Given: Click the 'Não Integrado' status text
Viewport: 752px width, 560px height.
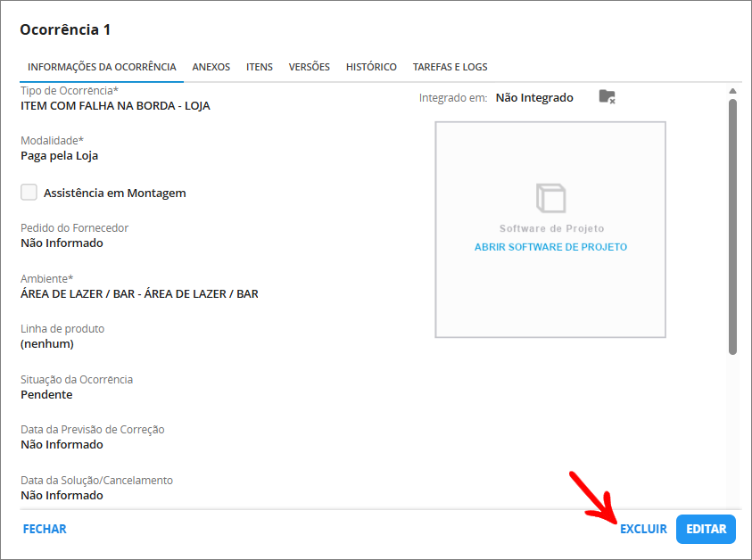Looking at the screenshot, I should [x=534, y=98].
